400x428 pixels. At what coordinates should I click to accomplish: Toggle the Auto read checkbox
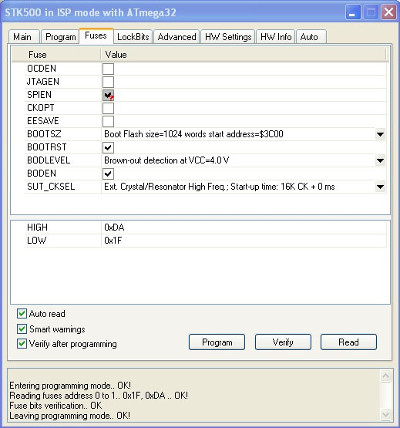[22, 314]
